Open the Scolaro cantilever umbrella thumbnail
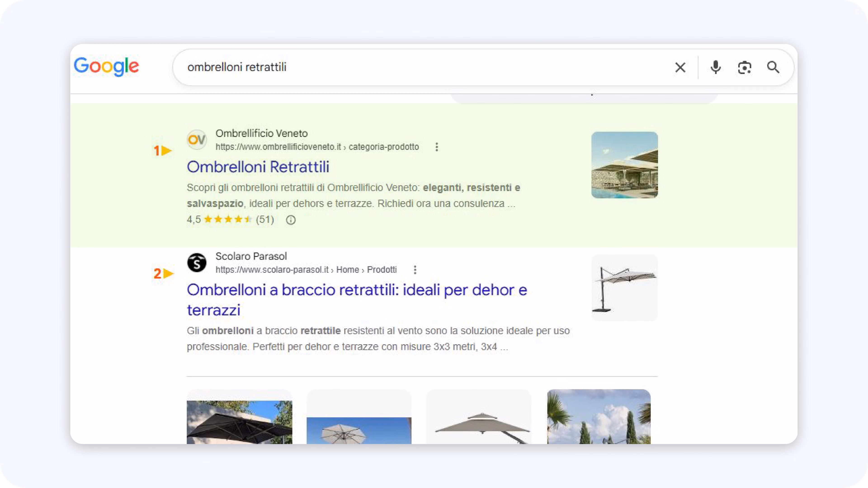 tap(624, 288)
